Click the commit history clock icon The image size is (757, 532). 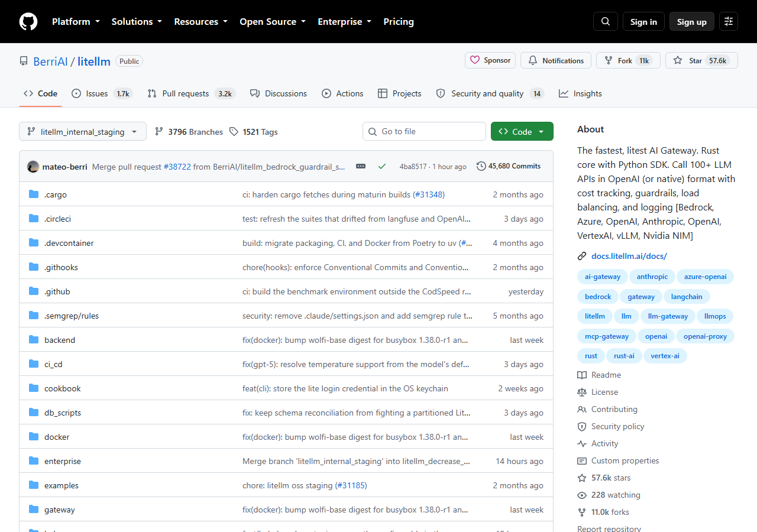[481, 166]
